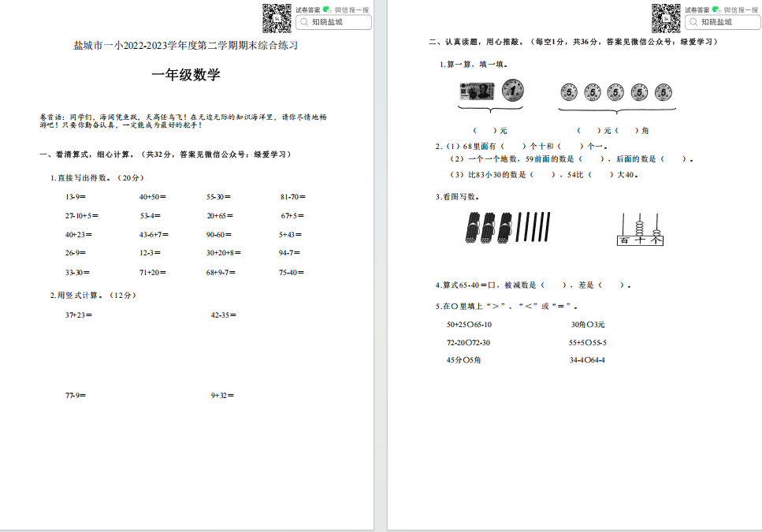Click the line 3.看图写数。
This screenshot has width=762, height=532.
coord(457,197)
